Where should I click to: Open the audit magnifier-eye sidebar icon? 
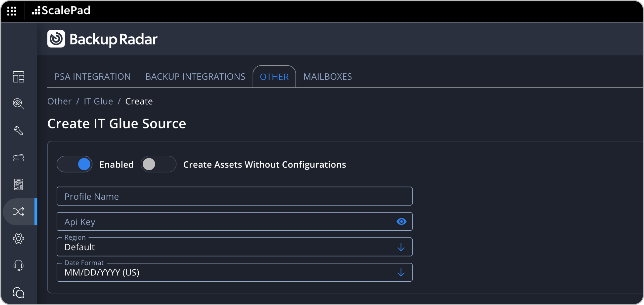[x=18, y=104]
